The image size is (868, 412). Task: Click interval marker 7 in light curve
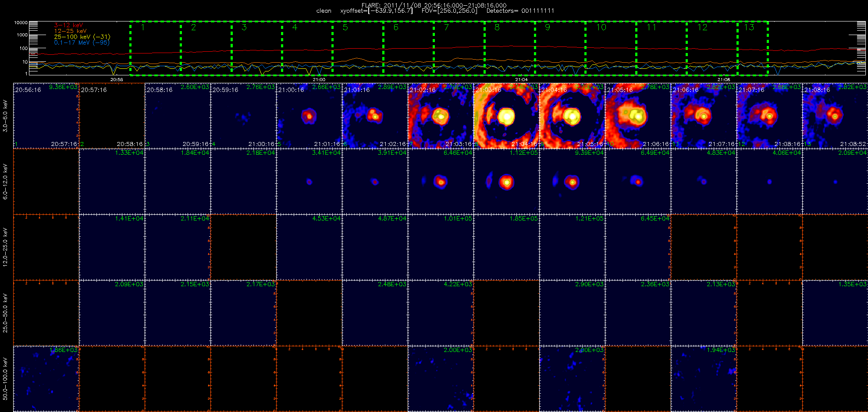[x=446, y=27]
